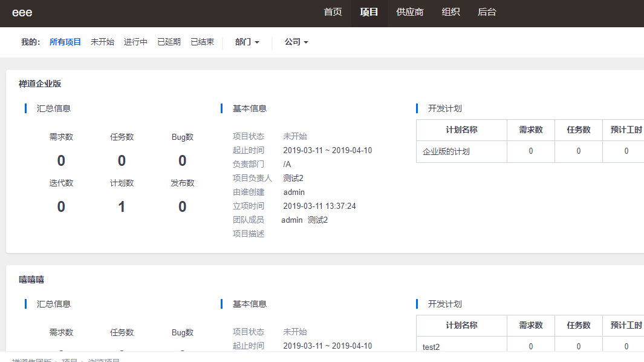Expand the 部门 dropdown
This screenshot has width=644, height=362.
click(247, 42)
